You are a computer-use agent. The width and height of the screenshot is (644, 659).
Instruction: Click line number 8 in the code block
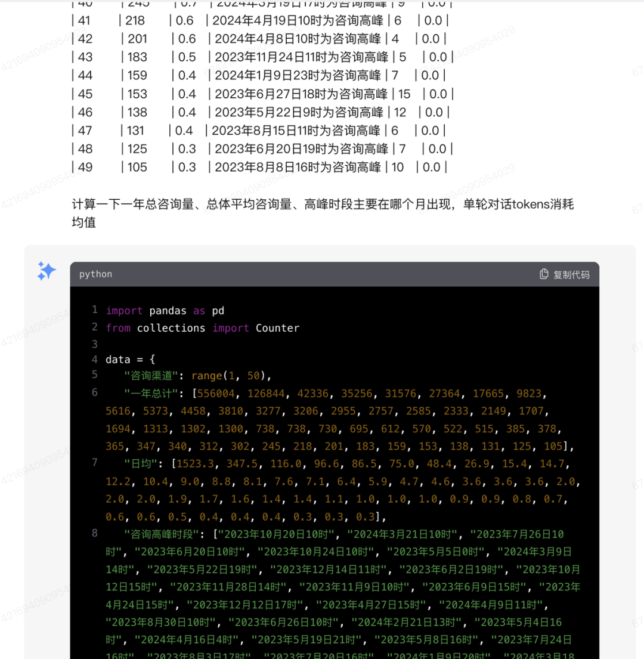[x=94, y=533]
